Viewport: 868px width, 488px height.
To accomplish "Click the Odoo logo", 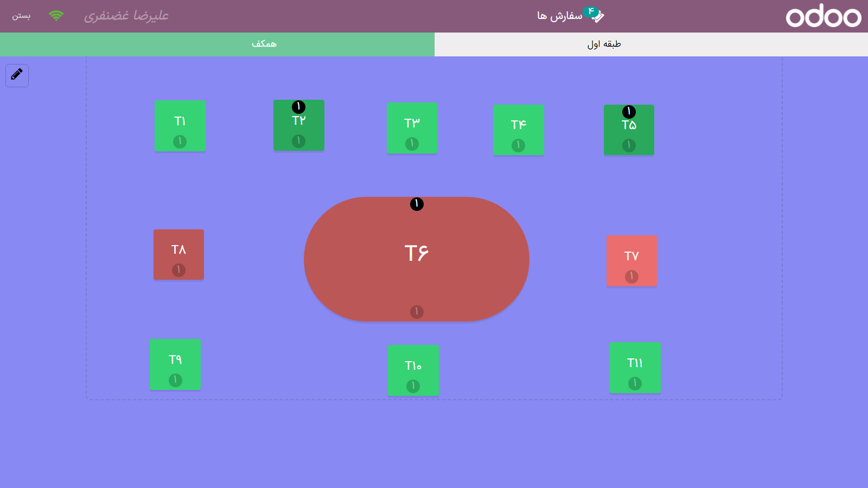I will coord(823,16).
